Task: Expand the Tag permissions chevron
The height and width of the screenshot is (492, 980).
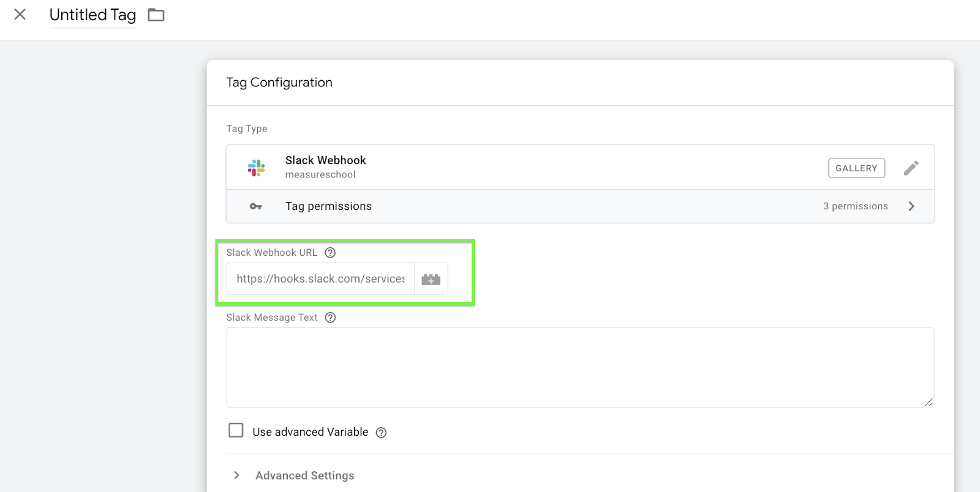Action: point(911,206)
